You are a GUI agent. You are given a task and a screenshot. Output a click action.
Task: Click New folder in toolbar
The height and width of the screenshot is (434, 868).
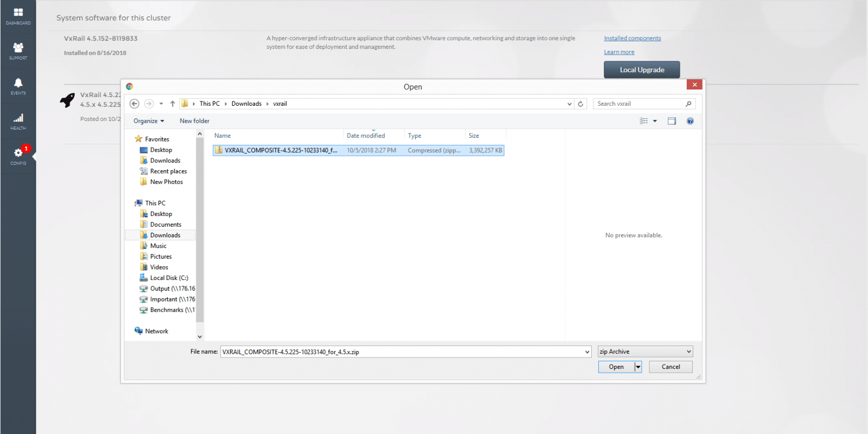(194, 121)
